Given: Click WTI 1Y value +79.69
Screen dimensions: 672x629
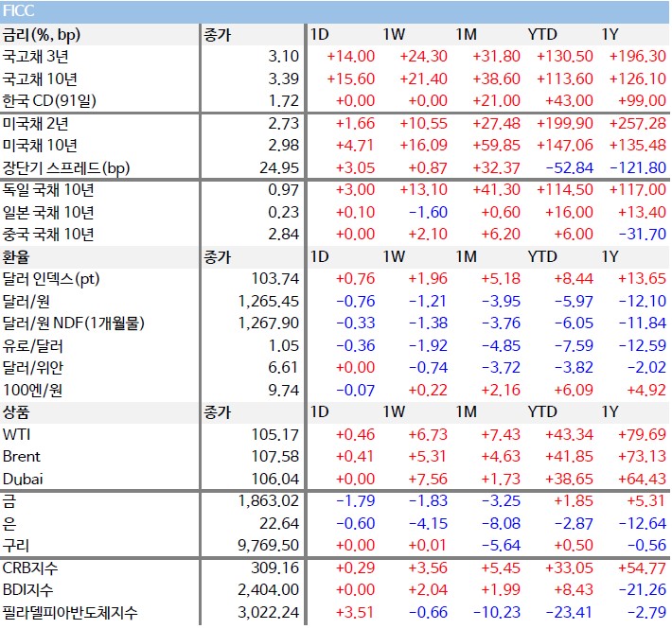Looking at the screenshot, I should pos(642,434).
